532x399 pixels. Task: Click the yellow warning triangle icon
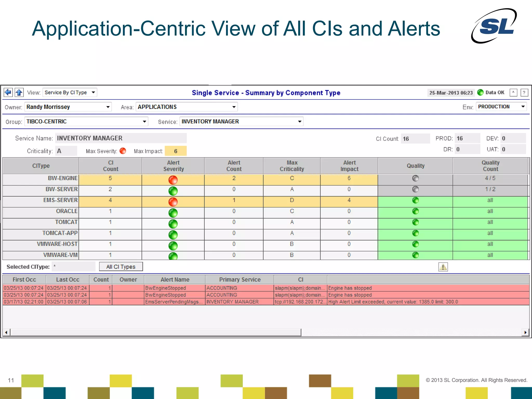pos(443,267)
